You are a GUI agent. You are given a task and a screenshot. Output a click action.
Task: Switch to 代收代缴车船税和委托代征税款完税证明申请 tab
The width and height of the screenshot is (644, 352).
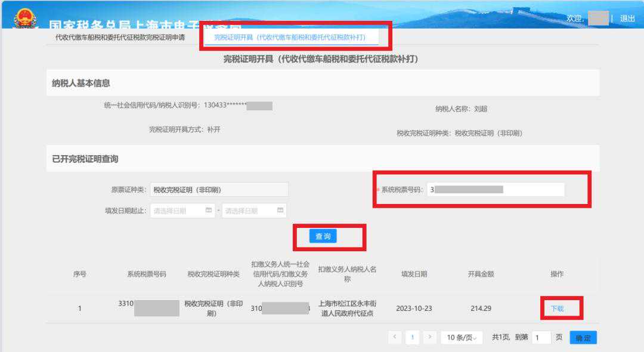(120, 37)
